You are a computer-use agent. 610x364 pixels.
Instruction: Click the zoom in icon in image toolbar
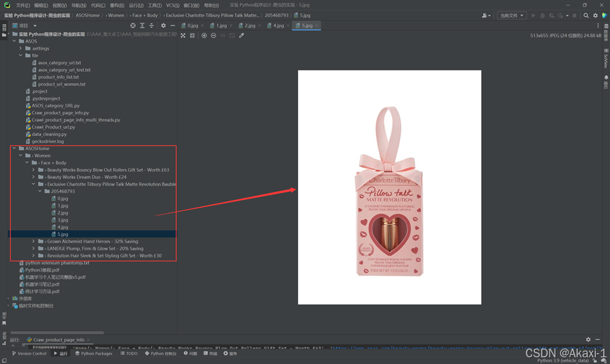coord(204,36)
